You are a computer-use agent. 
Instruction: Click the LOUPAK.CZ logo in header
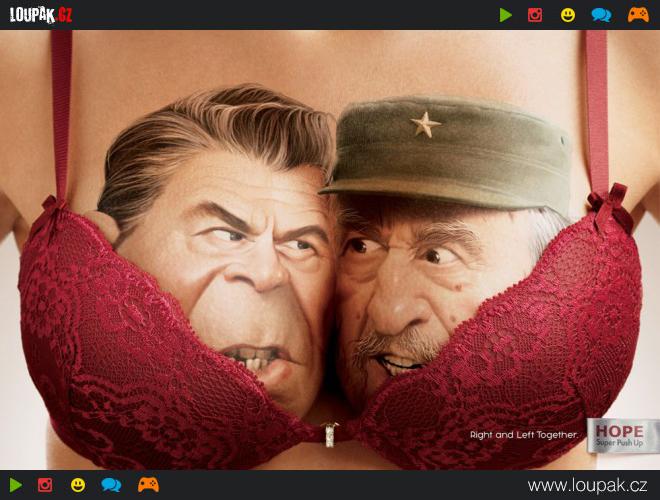41,15
